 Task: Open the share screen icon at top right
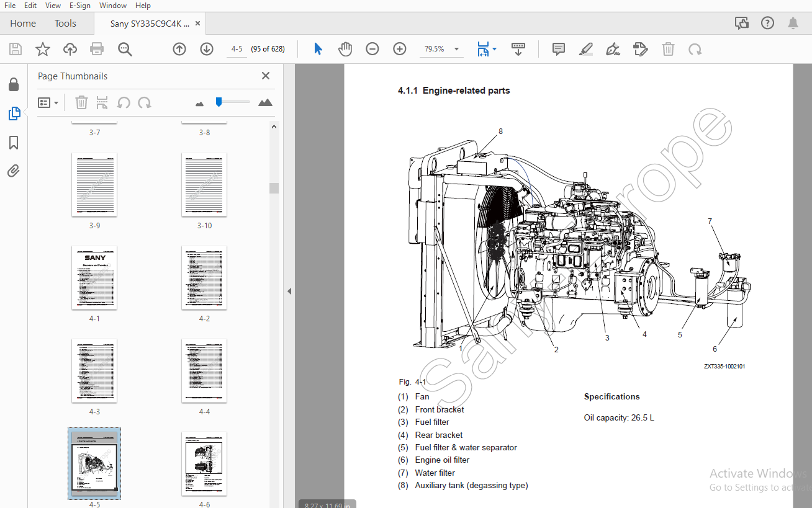(741, 24)
